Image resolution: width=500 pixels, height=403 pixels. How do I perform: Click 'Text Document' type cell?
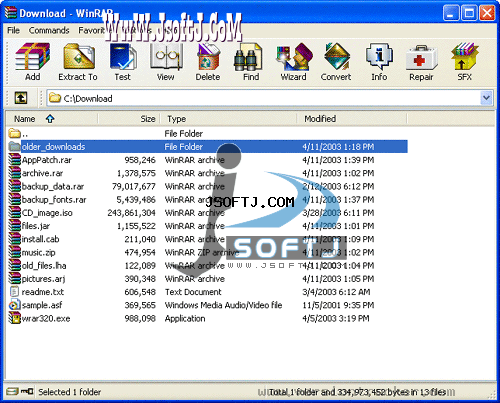(193, 292)
